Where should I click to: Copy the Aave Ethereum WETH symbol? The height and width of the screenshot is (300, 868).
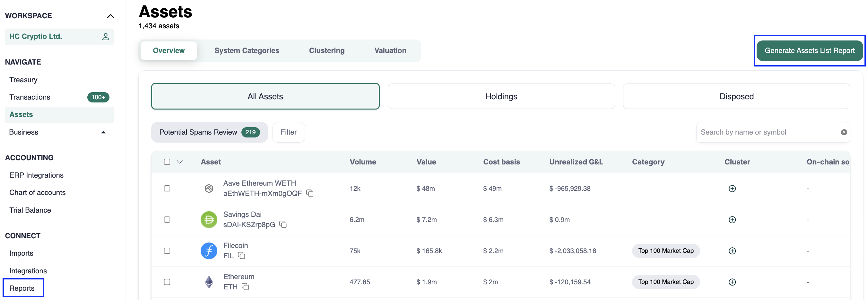click(310, 193)
